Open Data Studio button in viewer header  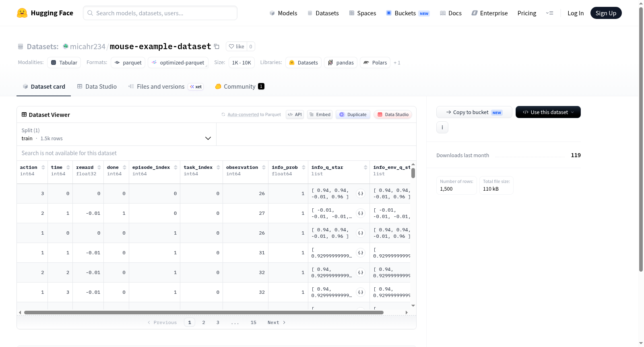pos(393,114)
